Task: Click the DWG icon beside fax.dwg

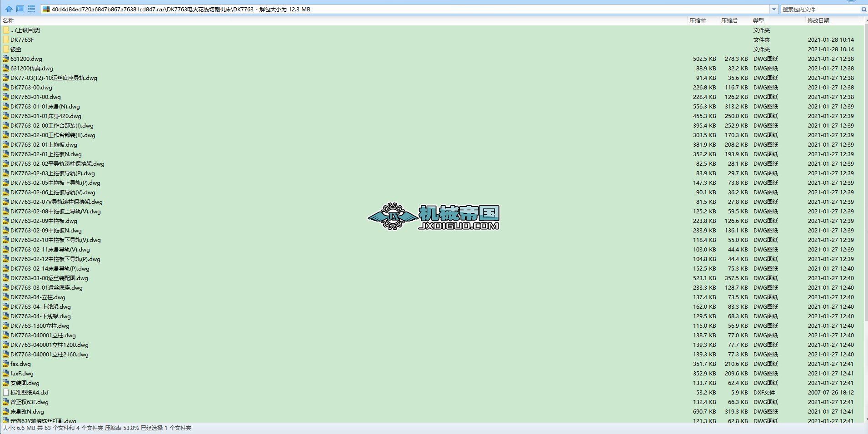Action: pos(5,364)
